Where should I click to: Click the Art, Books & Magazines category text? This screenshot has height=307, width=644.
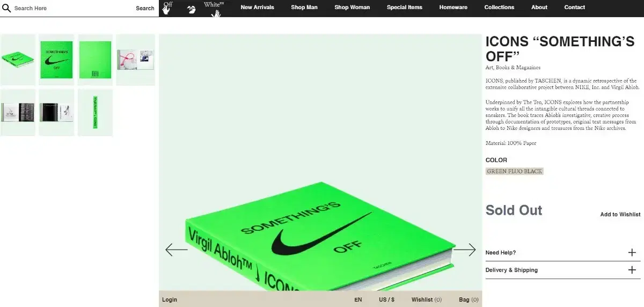[x=513, y=68]
